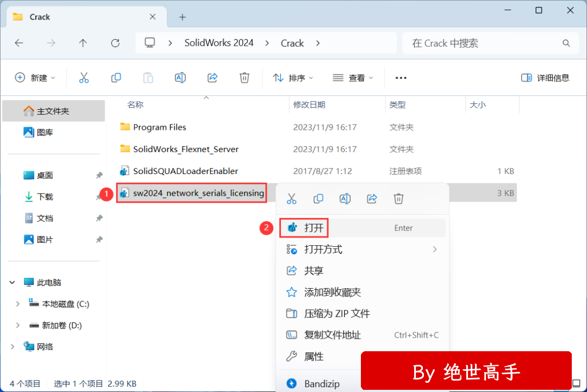Go forward with the right arrow
587x392 pixels.
point(51,43)
